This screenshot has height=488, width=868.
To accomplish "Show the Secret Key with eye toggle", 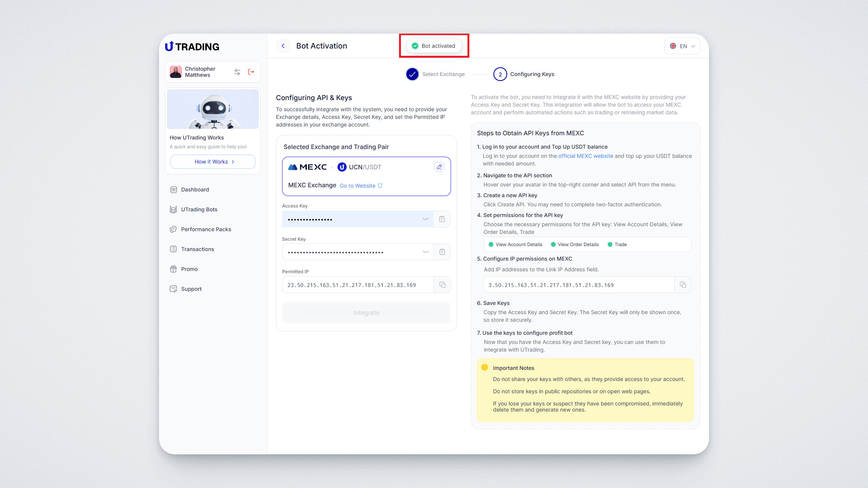I will [x=425, y=252].
